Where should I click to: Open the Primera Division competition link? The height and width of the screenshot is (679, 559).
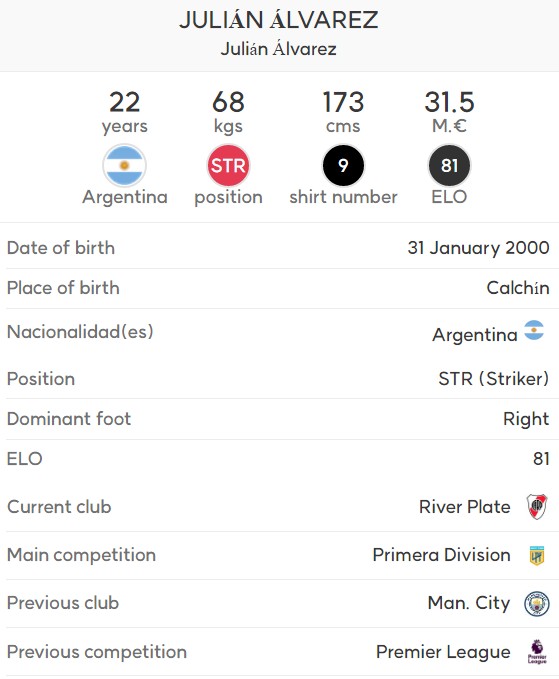pyautogui.click(x=442, y=555)
